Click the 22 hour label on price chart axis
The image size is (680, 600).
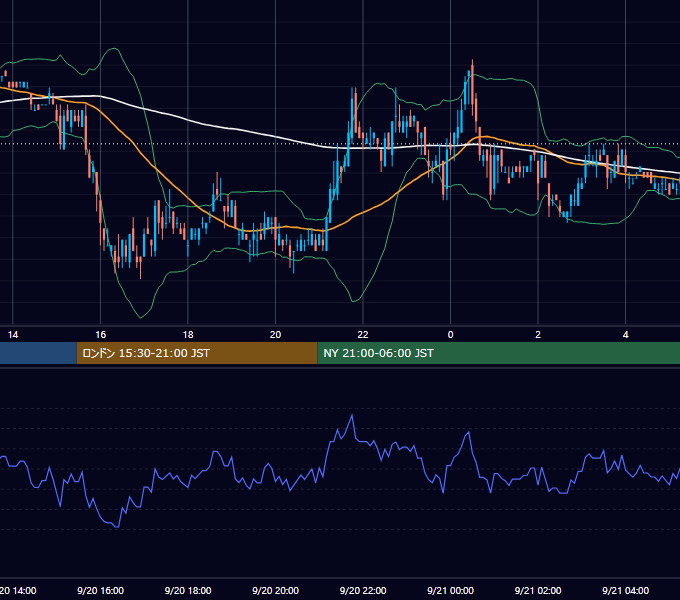[x=363, y=335]
